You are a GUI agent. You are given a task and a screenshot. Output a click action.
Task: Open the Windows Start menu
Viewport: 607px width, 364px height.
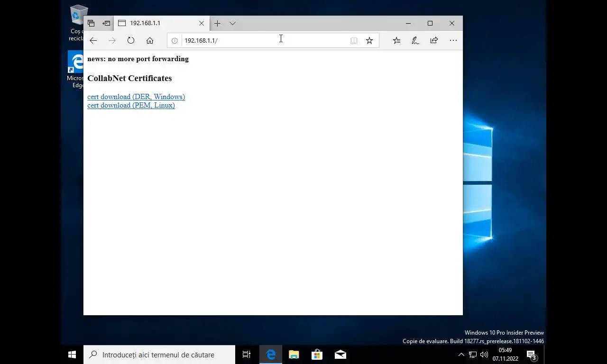coord(72,355)
